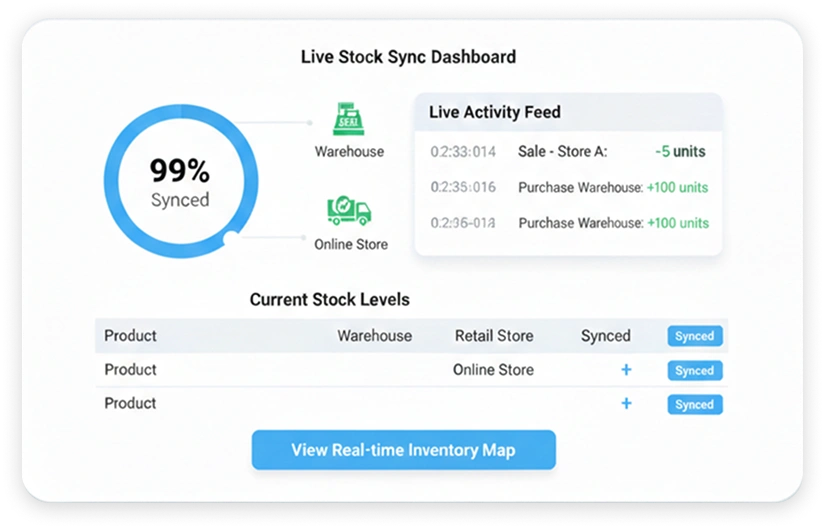Screen dimensions: 825x529
Task: Click the Warehouse label under the register icon
Action: click(349, 152)
